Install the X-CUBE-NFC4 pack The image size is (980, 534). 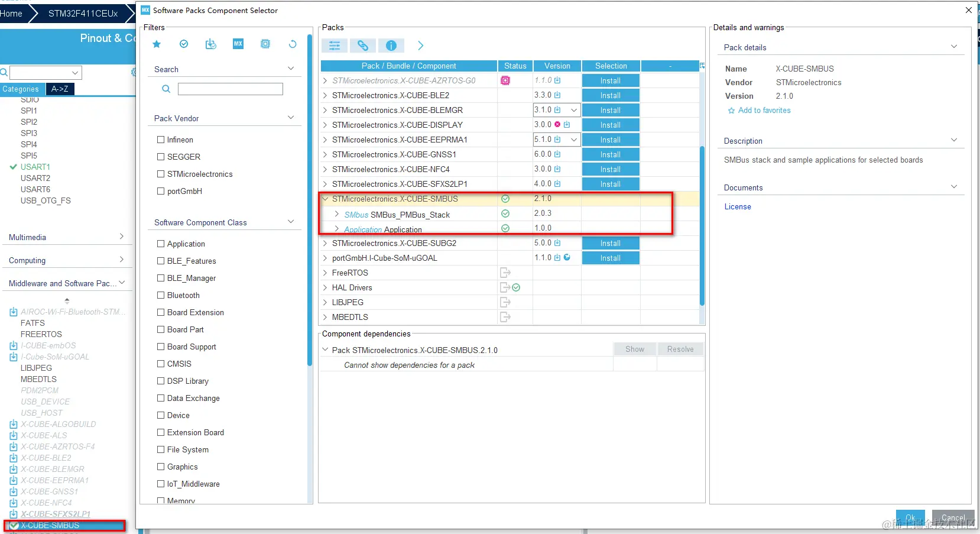(x=611, y=169)
